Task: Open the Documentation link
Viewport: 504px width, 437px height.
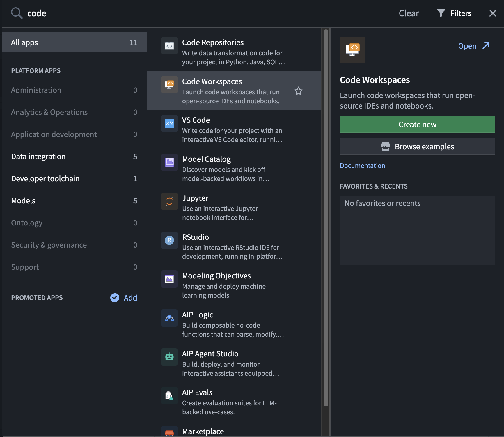Action: click(362, 166)
